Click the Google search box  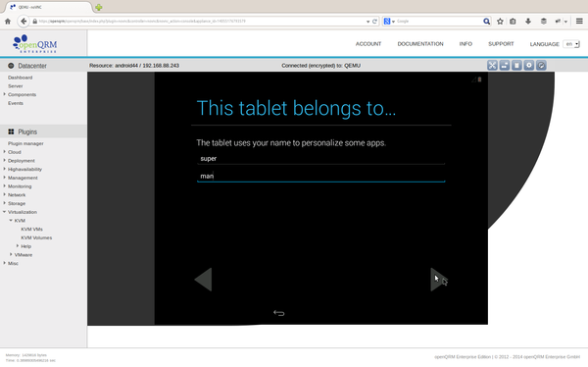[439, 22]
